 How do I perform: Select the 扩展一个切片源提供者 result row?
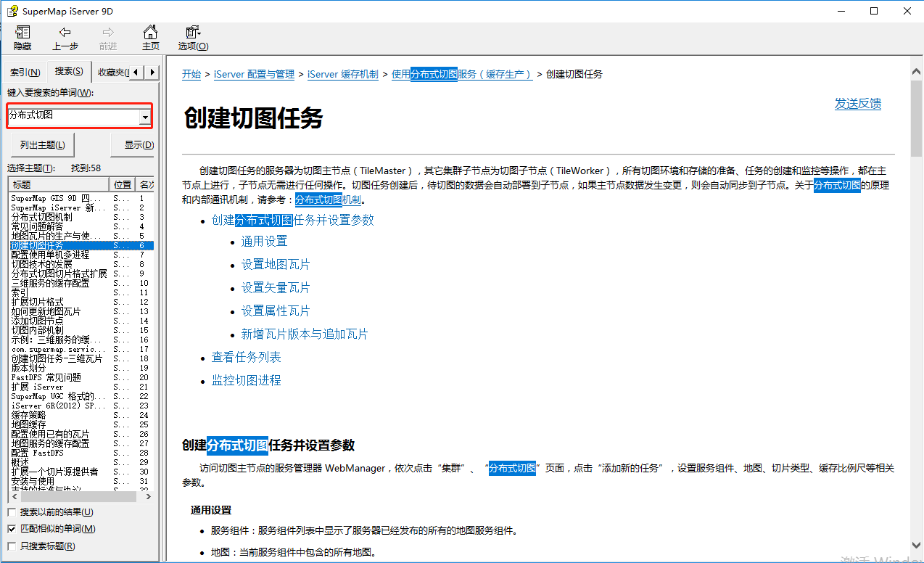[x=81, y=472]
